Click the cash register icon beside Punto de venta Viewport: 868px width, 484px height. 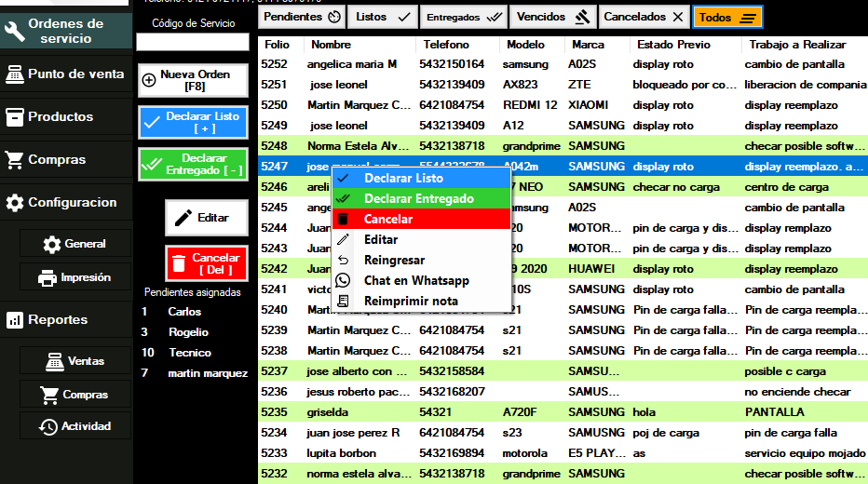14,74
